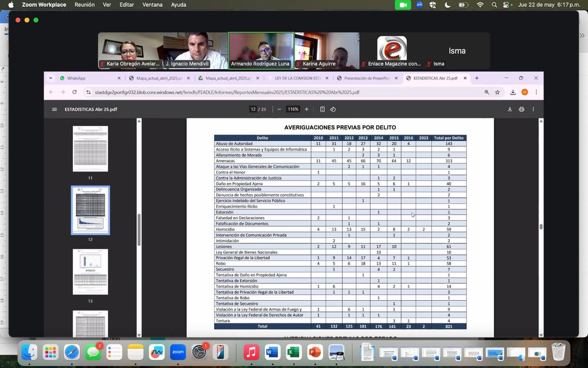The width and height of the screenshot is (588, 368).
Task: Open page 11 thumbnail
Action: click(90, 149)
